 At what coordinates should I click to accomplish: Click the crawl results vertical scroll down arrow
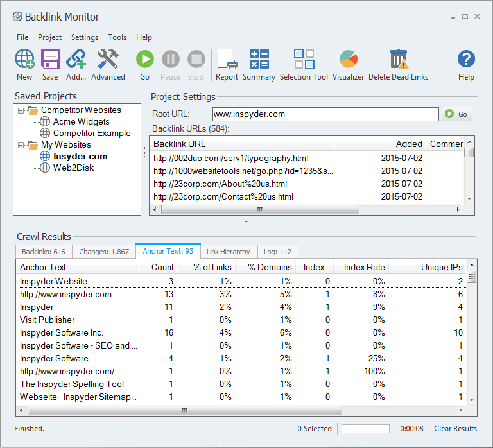tap(472, 400)
